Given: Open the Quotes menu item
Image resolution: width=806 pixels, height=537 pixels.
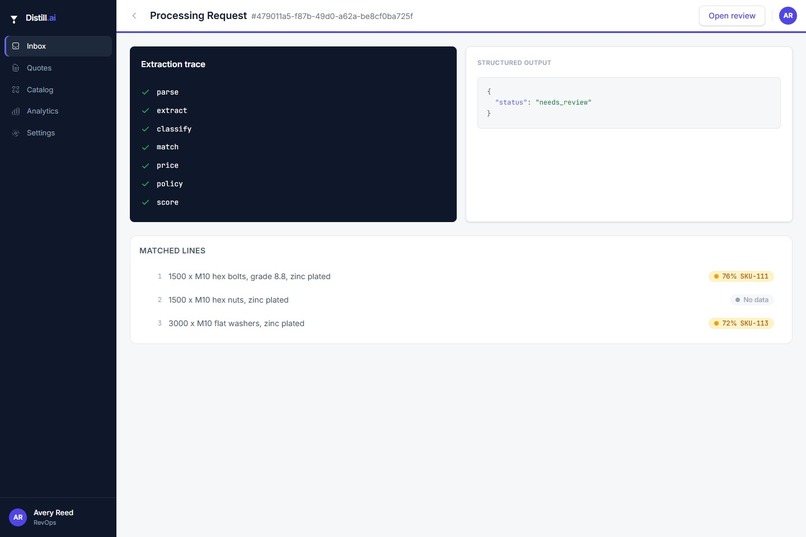Looking at the screenshot, I should click(x=58, y=68).
